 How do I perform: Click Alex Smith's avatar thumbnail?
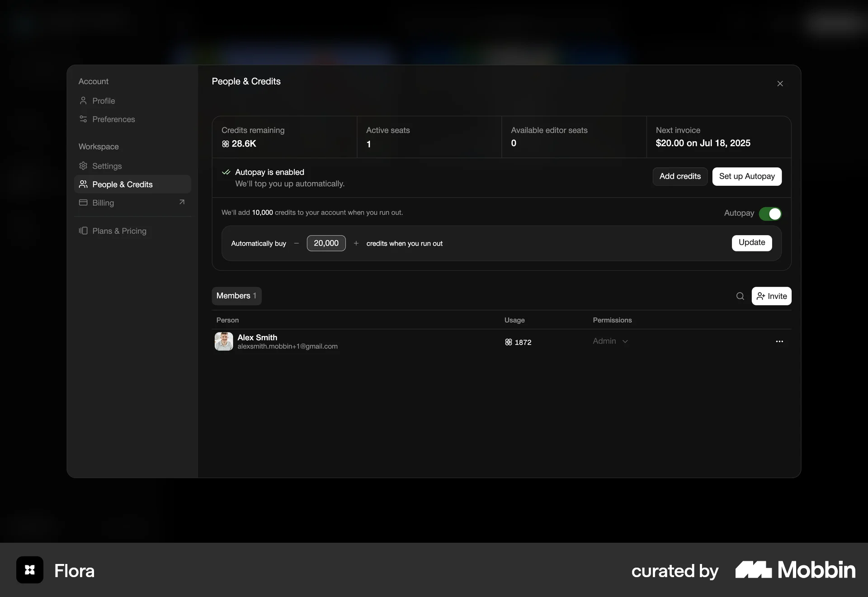[x=224, y=341]
